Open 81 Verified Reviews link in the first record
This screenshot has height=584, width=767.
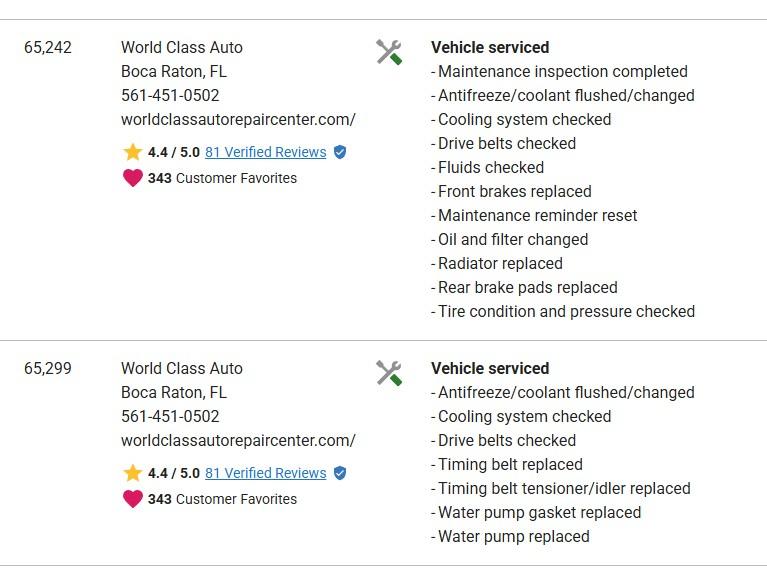pyautogui.click(x=265, y=152)
